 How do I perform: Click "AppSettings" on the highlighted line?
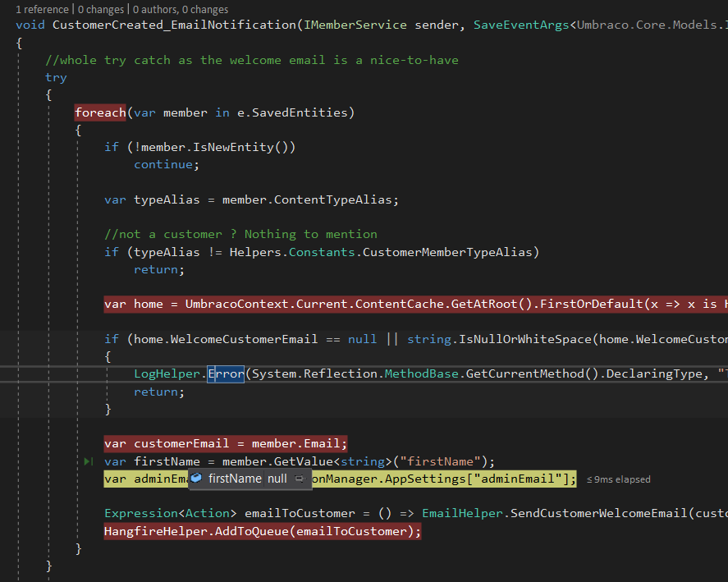pos(425,479)
